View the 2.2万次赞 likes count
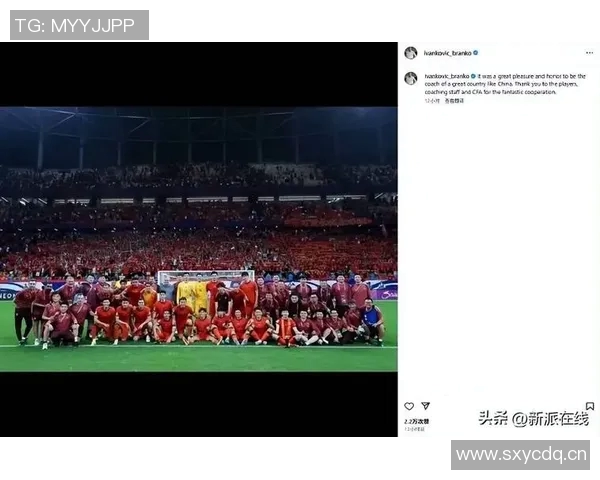The height and width of the screenshot is (480, 600). click(x=417, y=421)
